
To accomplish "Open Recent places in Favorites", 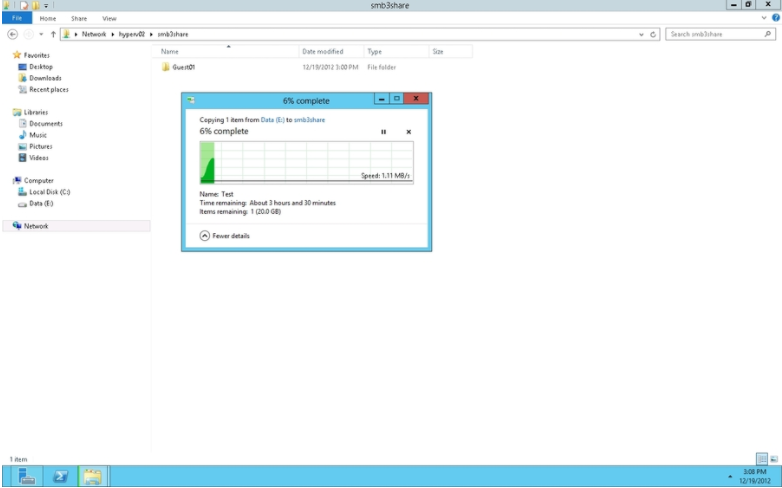I will click(x=43, y=89).
